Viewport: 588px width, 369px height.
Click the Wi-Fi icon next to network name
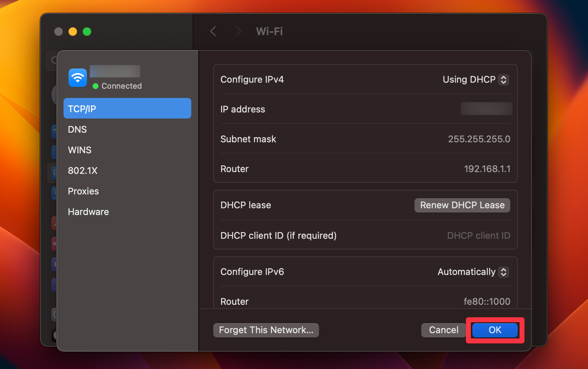pyautogui.click(x=77, y=77)
